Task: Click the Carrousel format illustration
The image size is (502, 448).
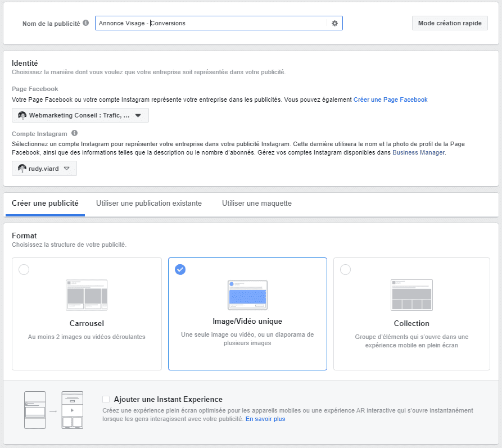Action: tap(87, 295)
